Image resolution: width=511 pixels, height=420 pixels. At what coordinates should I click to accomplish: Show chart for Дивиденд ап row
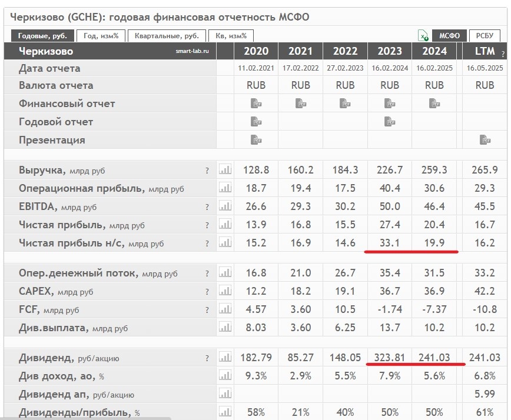(225, 394)
